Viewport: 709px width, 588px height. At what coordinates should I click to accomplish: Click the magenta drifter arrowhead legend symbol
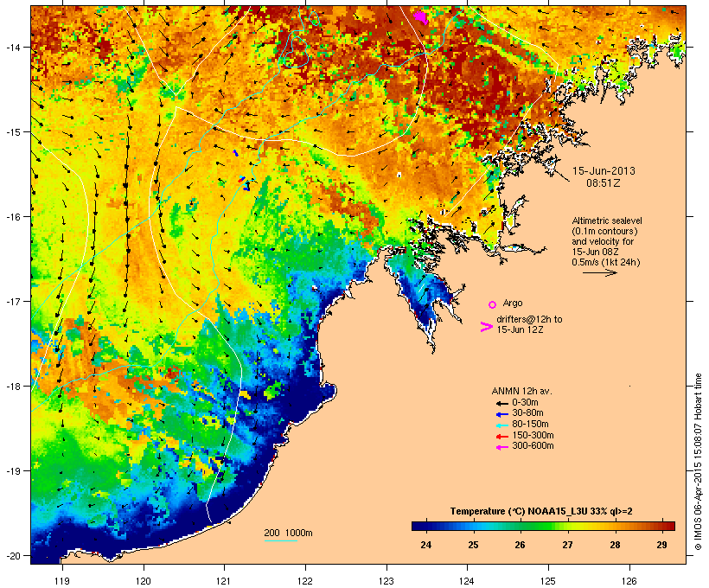click(486, 327)
